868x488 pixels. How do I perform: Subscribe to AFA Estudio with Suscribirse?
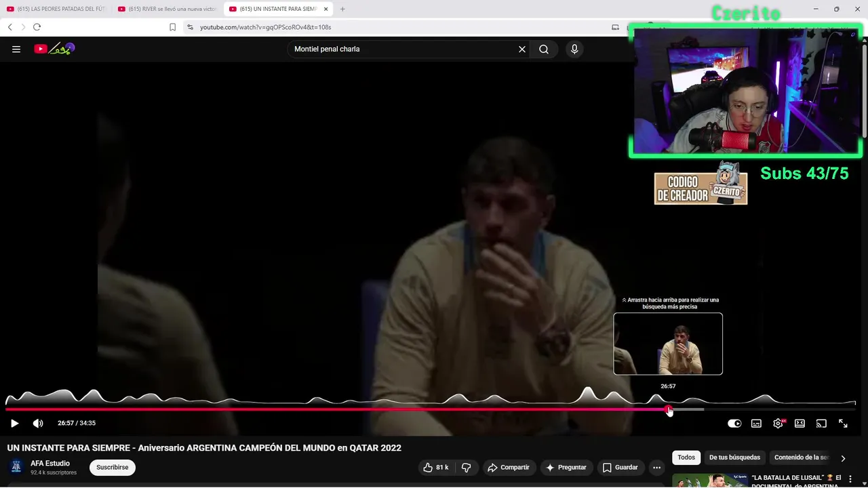coord(113,468)
